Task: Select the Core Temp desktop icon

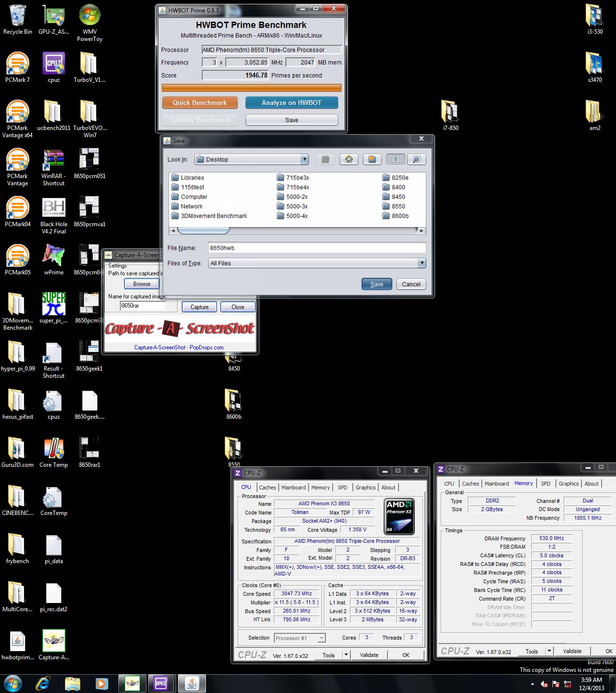Action: (x=53, y=452)
